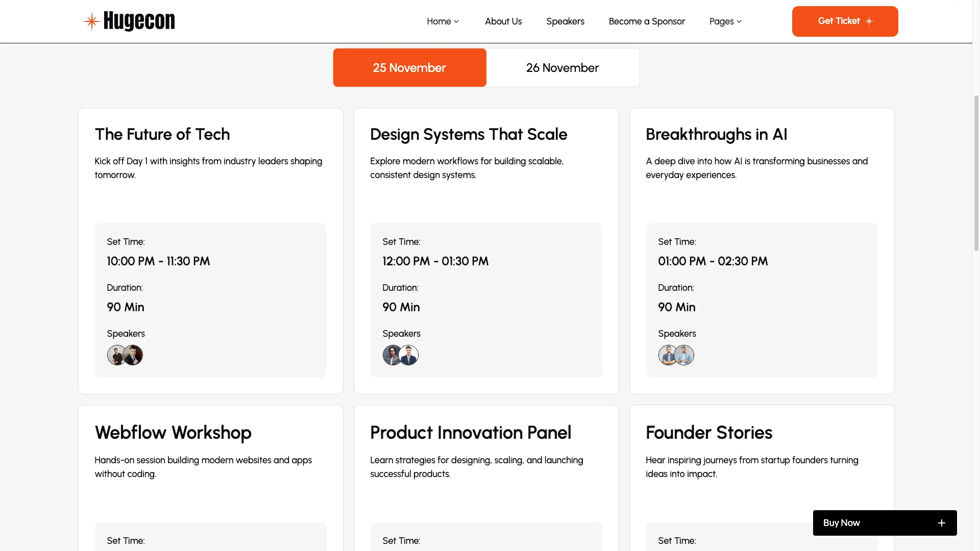Click the second speaker avatar for Design Systems That Scale

pyautogui.click(x=409, y=355)
